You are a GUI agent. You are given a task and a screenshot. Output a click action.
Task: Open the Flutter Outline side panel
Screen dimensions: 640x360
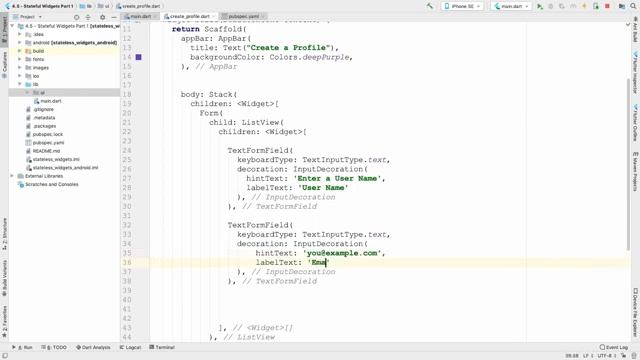(636, 122)
